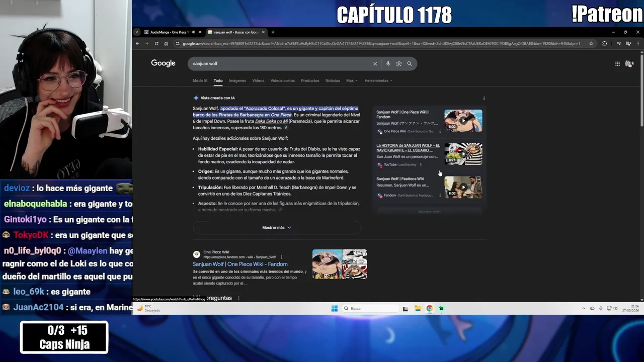Screen dimensions: 644x362
Task: Mute the AudioManga tab audio icon
Action: click(193, 32)
